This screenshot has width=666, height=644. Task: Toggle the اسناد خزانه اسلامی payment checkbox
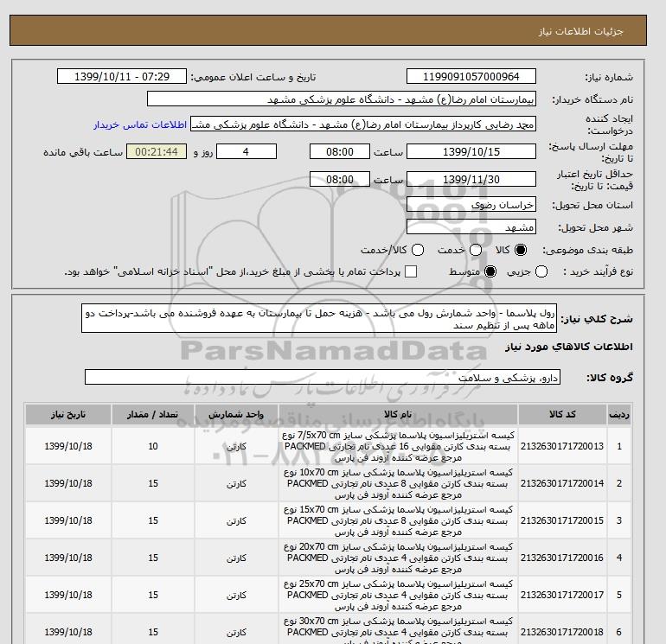tap(411, 271)
